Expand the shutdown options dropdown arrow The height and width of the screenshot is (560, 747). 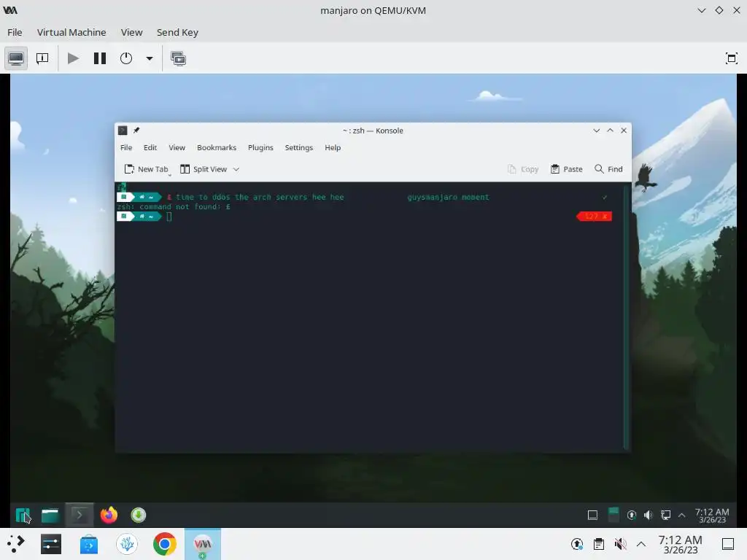coord(149,58)
